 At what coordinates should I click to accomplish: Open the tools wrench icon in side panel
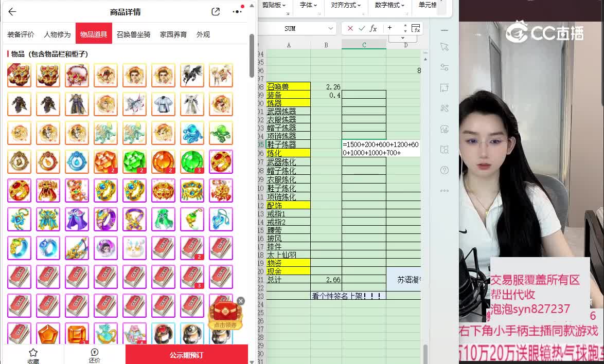(445, 108)
